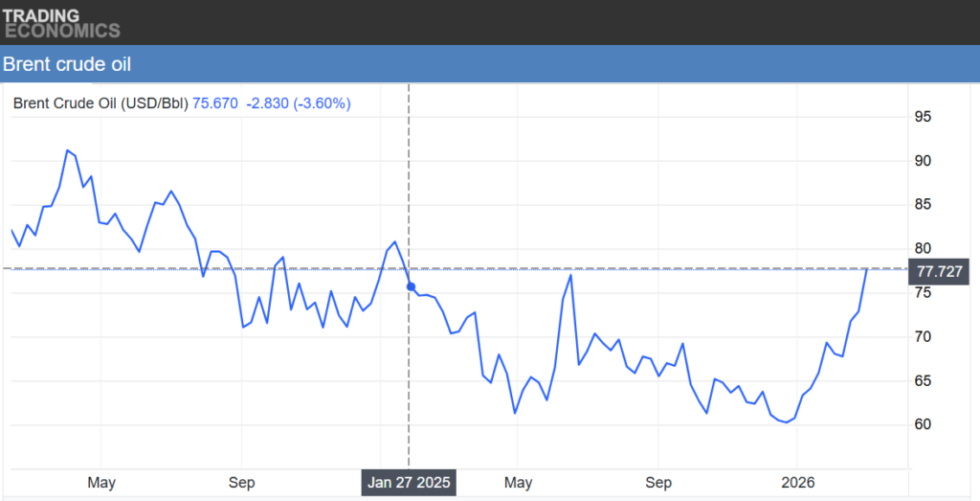
Task: Click the horizontal dotted current-price line
Action: click(622, 269)
